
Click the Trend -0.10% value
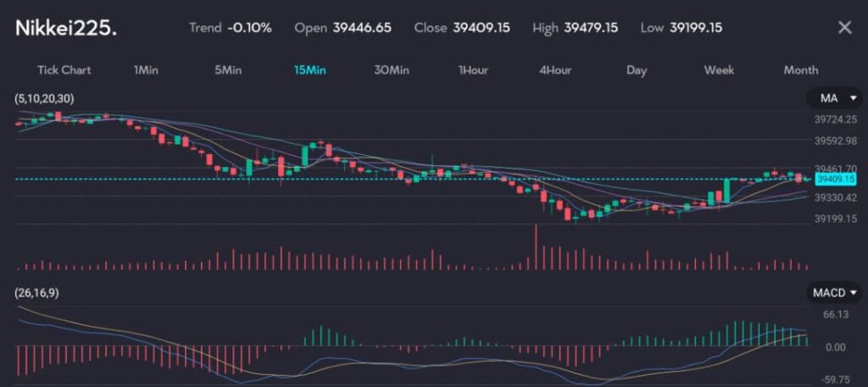point(250,28)
